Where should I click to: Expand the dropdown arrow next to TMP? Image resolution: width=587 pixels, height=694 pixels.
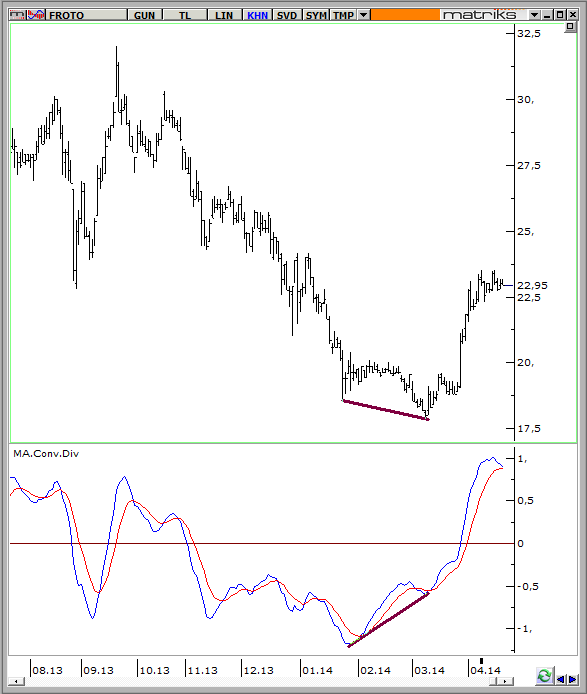[363, 15]
